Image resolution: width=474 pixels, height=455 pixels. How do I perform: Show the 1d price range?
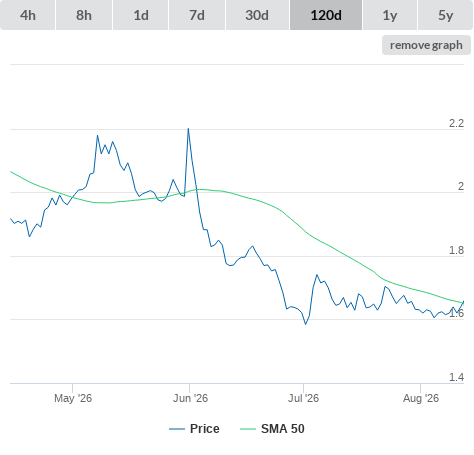point(141,15)
